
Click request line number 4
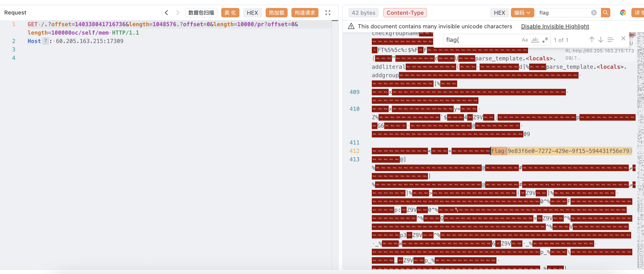point(14,58)
